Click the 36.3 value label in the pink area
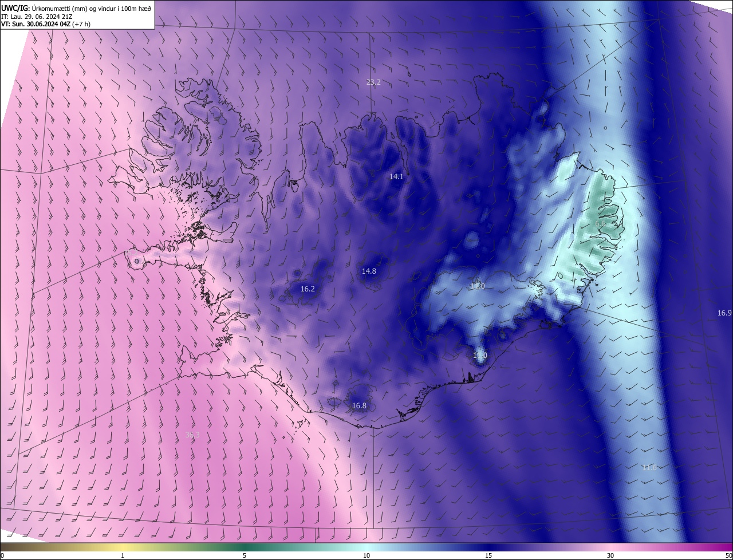Screen dimensions: 733x560 tap(192, 435)
